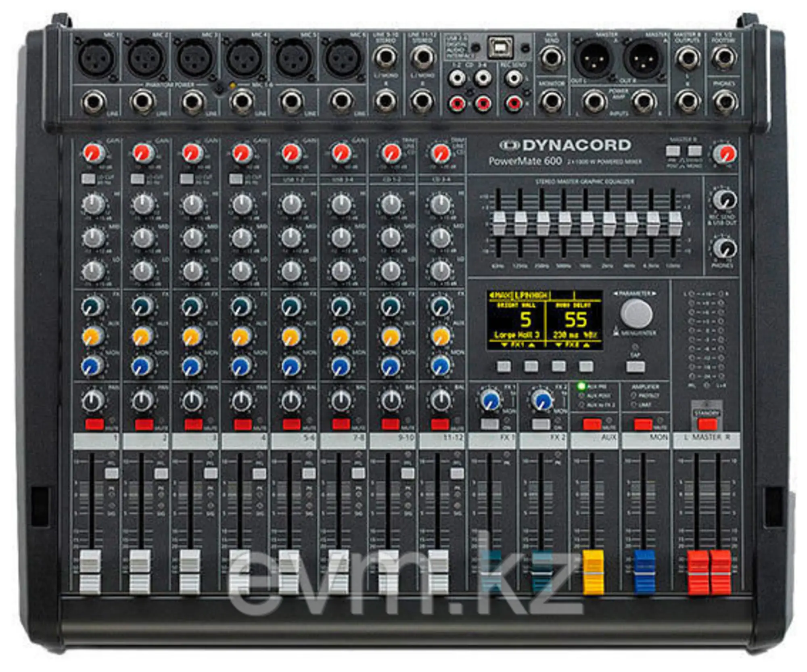This screenshot has height=672, width=807.
Task: Grab the channel 4 fader cap
Action: click(239, 572)
